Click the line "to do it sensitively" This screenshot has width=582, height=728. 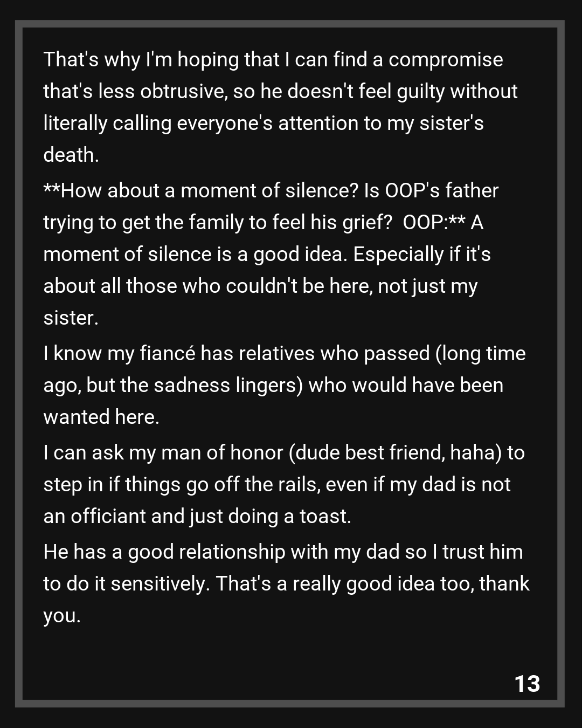click(x=127, y=584)
